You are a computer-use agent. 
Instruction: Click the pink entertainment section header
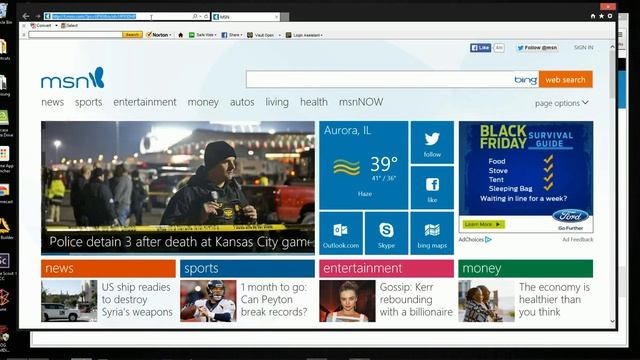pyautogui.click(x=387, y=269)
